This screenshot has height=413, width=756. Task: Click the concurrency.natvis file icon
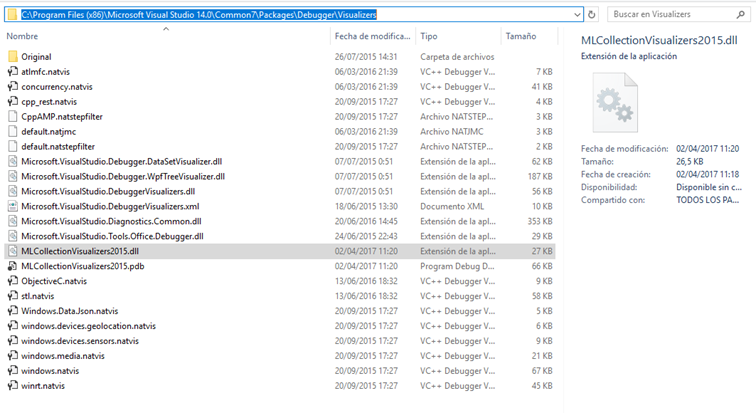point(13,86)
